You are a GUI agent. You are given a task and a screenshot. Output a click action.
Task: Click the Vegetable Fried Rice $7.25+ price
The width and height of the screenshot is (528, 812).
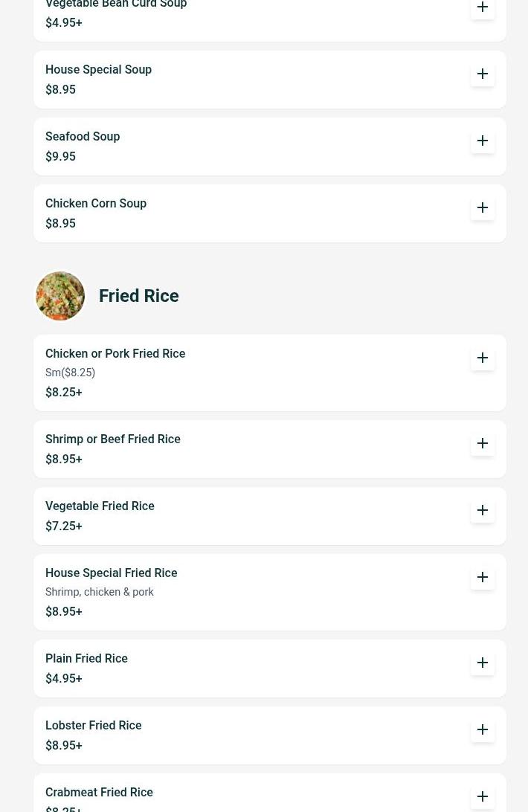pyautogui.click(x=64, y=526)
